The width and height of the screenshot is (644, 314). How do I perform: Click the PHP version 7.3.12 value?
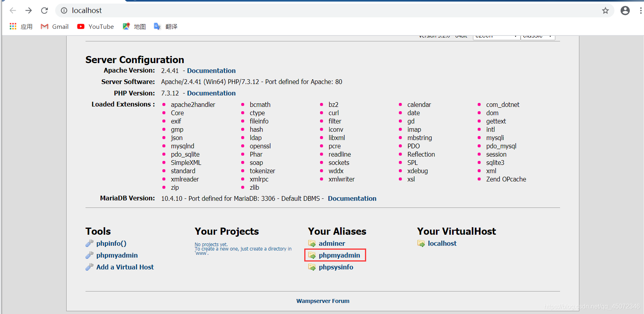coord(170,93)
